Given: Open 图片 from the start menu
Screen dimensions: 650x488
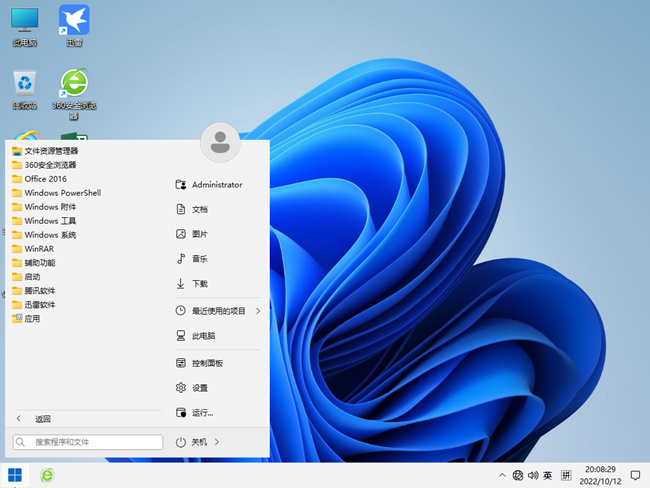Looking at the screenshot, I should tap(192, 234).
